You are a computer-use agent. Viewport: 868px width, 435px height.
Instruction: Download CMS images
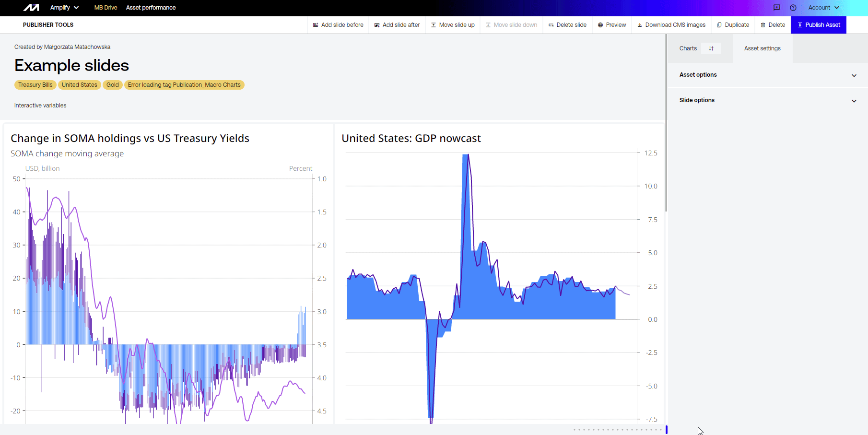pyautogui.click(x=671, y=25)
